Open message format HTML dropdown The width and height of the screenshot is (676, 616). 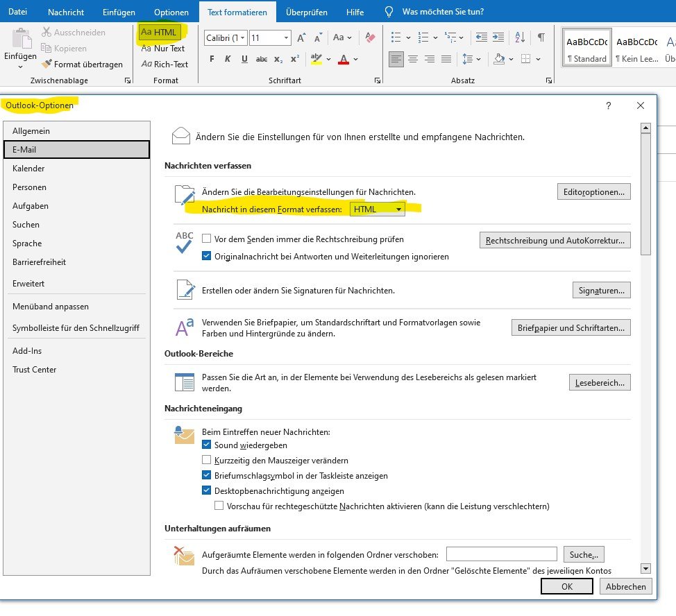click(378, 209)
